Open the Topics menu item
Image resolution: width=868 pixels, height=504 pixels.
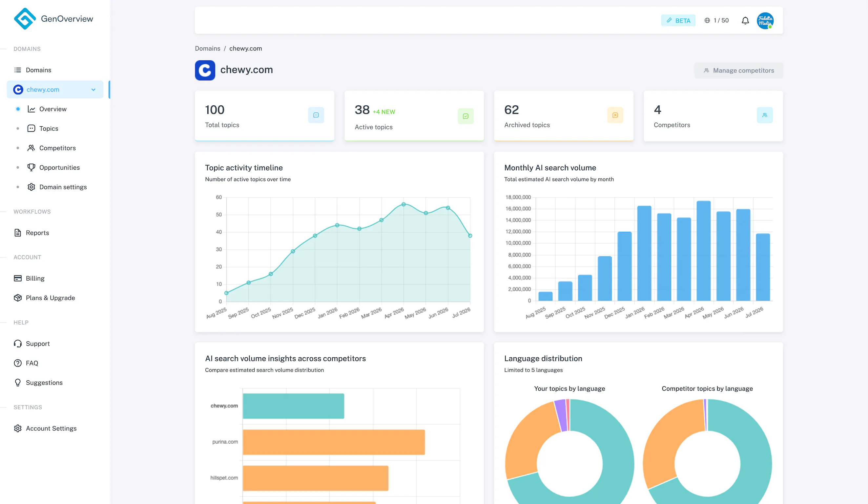(x=49, y=129)
